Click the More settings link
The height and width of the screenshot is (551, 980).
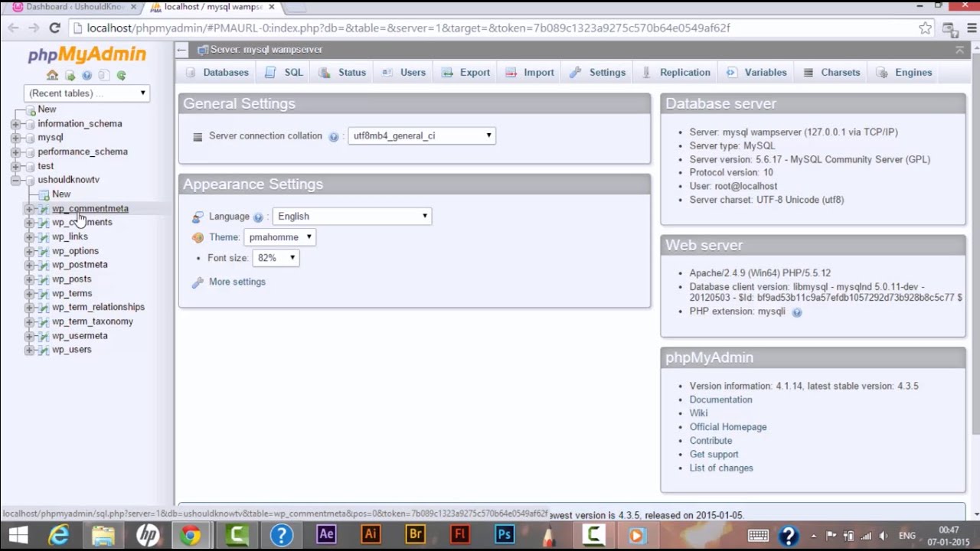[237, 282]
